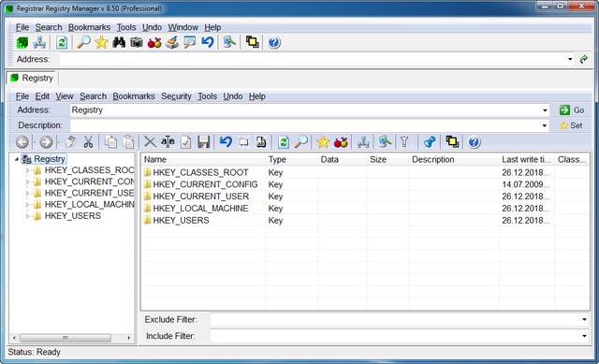Click the blue pushpin icon
Image resolution: width=599 pixels, height=364 pixels.
[430, 142]
